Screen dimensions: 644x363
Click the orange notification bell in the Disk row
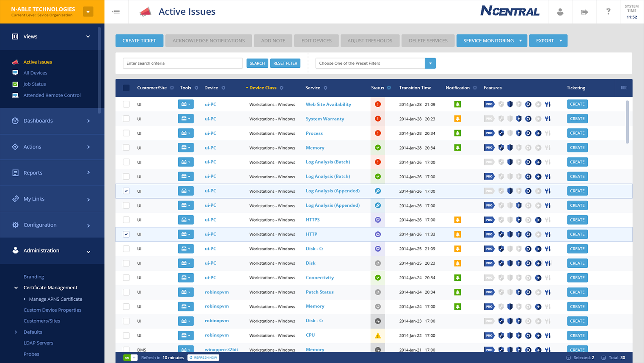tap(457, 263)
